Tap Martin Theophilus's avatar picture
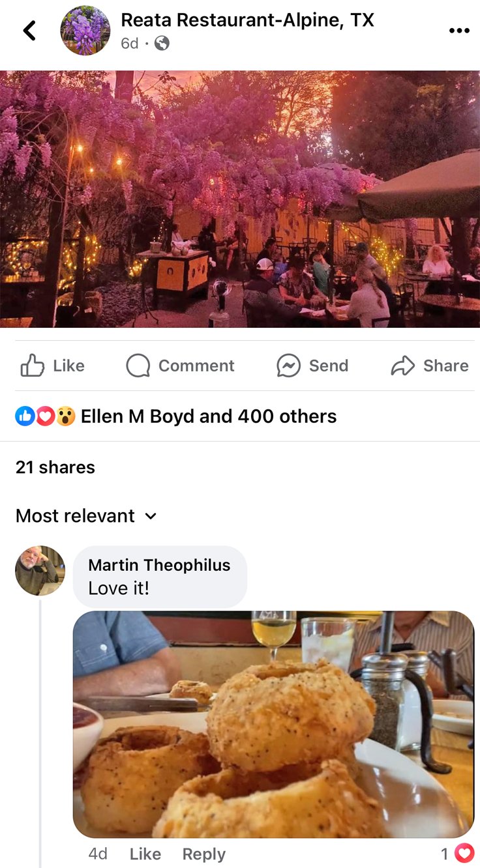 (x=40, y=571)
